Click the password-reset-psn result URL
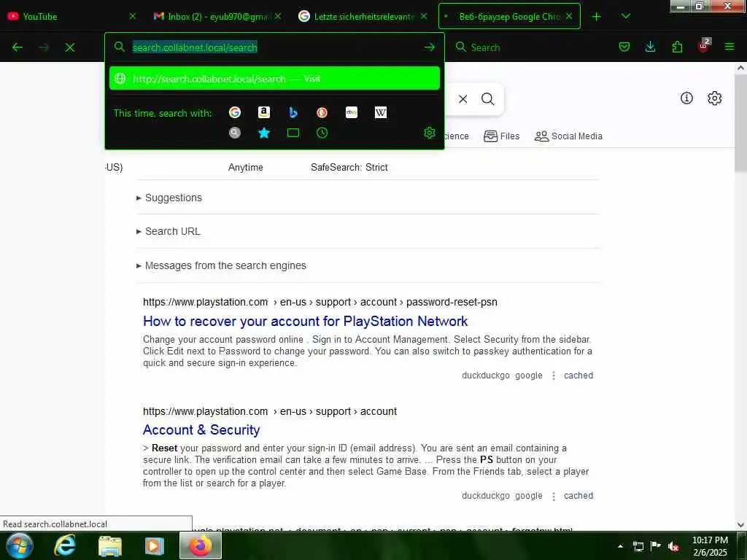The height and width of the screenshot is (560, 747). pos(320,302)
